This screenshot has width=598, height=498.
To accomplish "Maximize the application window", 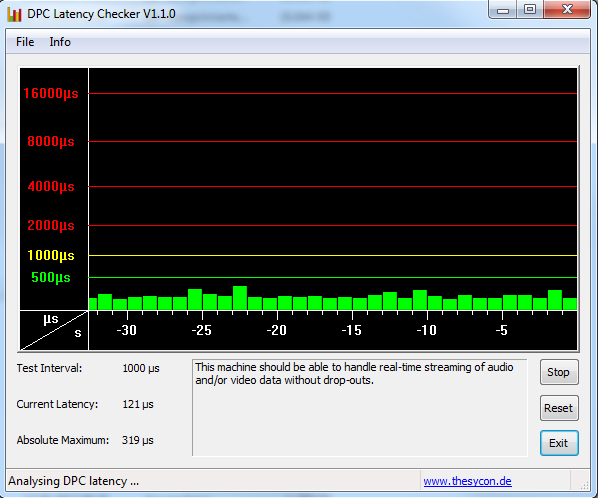I will pos(530,10).
